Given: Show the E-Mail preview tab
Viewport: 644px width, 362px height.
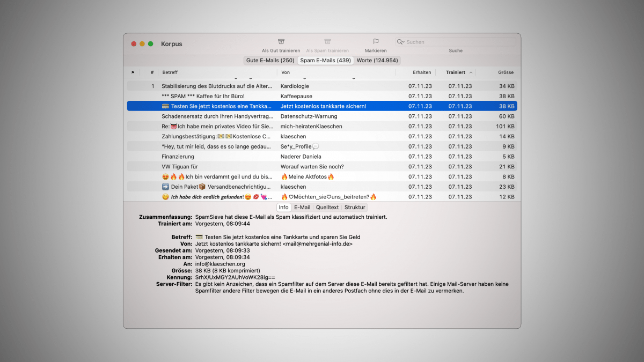Looking at the screenshot, I should [x=302, y=208].
